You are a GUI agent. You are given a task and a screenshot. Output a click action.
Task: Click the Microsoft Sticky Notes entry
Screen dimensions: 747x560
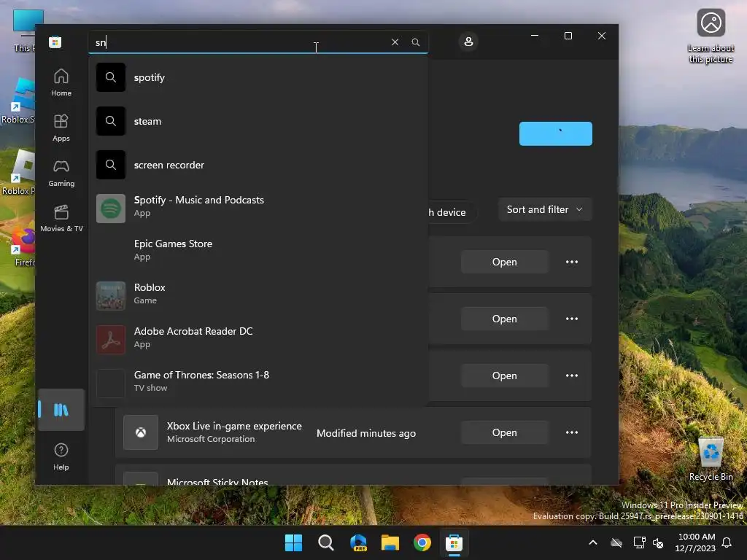click(x=352, y=475)
